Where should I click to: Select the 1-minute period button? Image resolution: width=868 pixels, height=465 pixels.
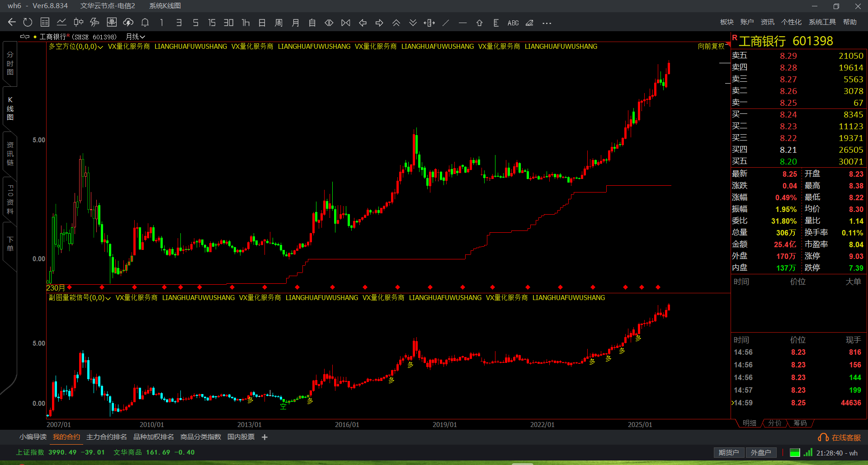pos(161,23)
